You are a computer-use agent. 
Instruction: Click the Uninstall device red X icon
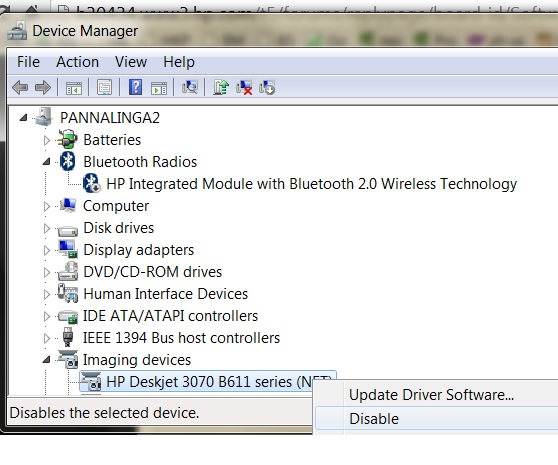pos(244,88)
